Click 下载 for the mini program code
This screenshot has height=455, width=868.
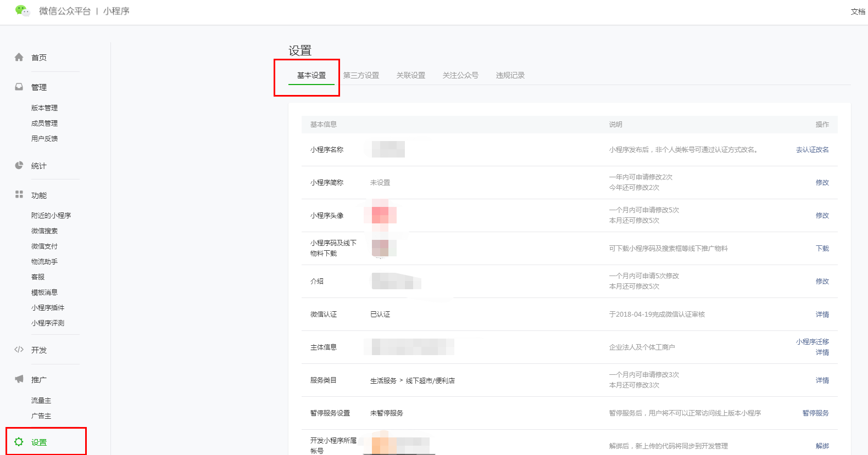(822, 249)
